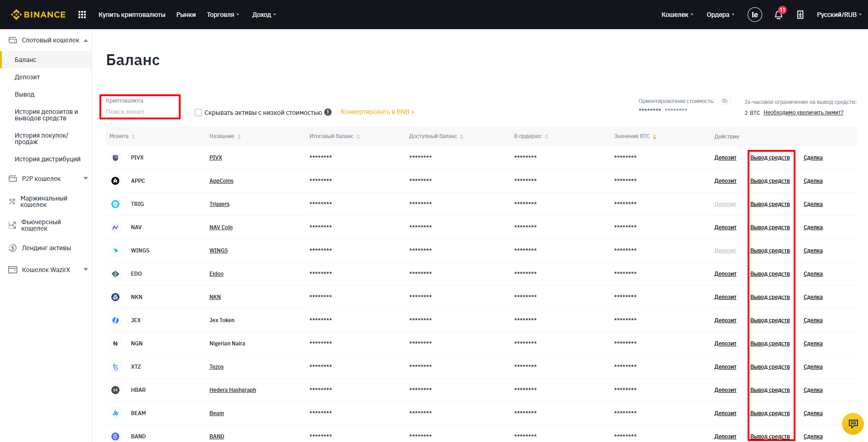Click the NGN coin icon
868x442 pixels.
[x=115, y=344]
